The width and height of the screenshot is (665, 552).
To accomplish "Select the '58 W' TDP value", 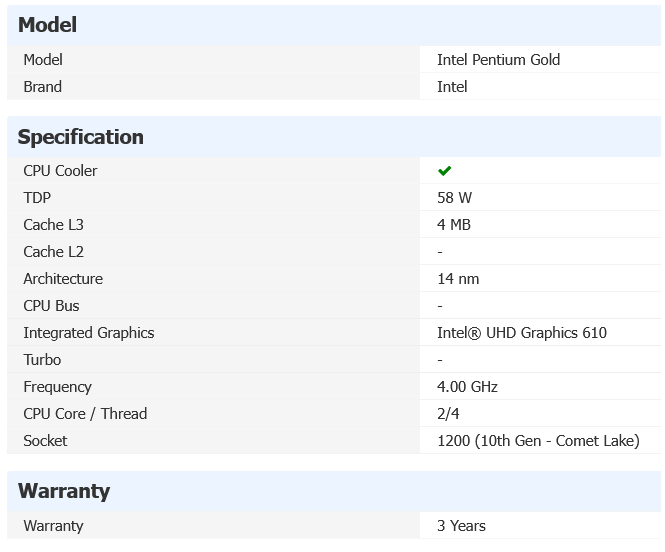I will pos(454,198).
